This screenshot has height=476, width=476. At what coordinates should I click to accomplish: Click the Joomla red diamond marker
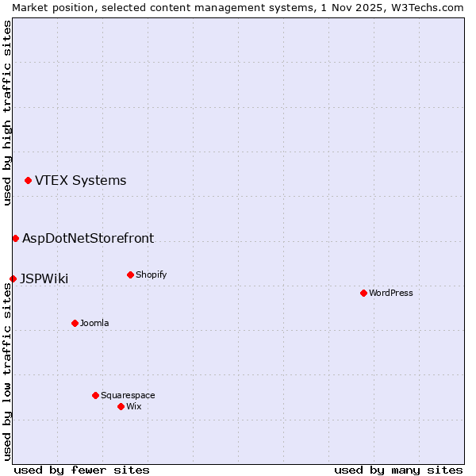75,323
